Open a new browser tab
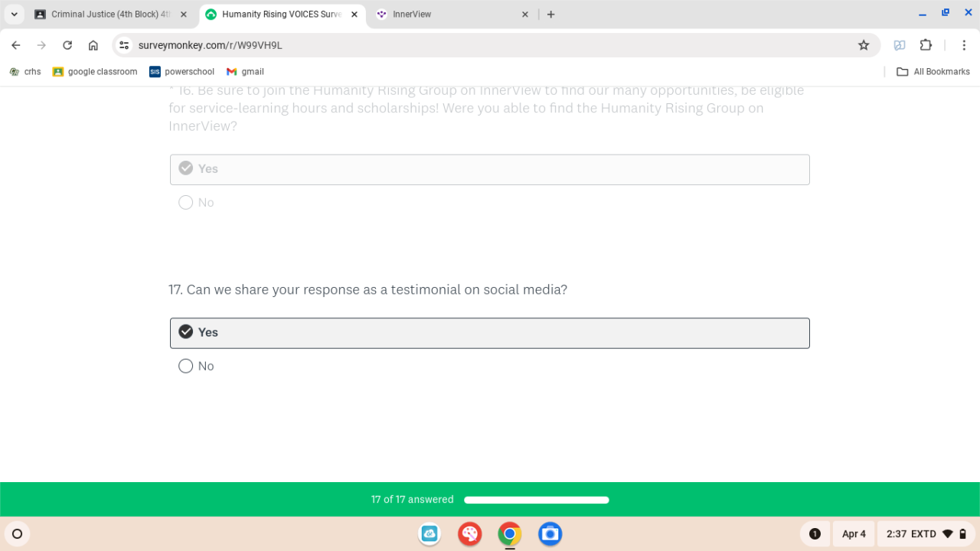Viewport: 980px width, 551px height. pos(550,14)
